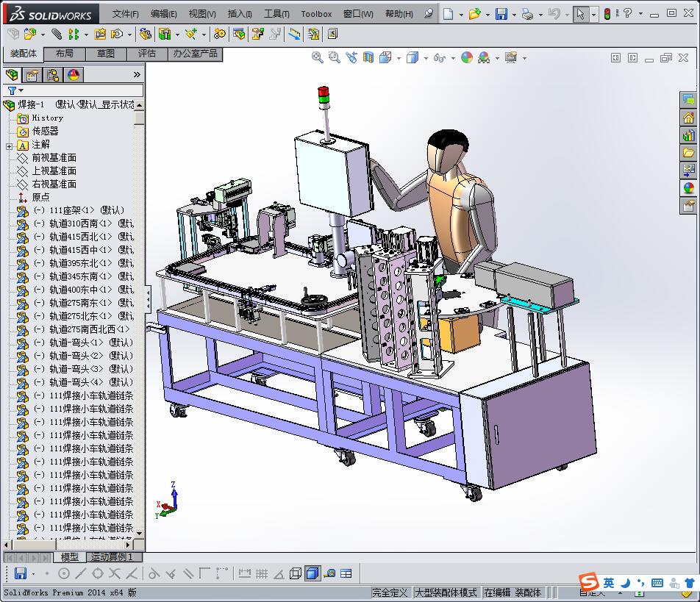
Task: Open the Reference Geometry tool
Action: tap(191, 34)
